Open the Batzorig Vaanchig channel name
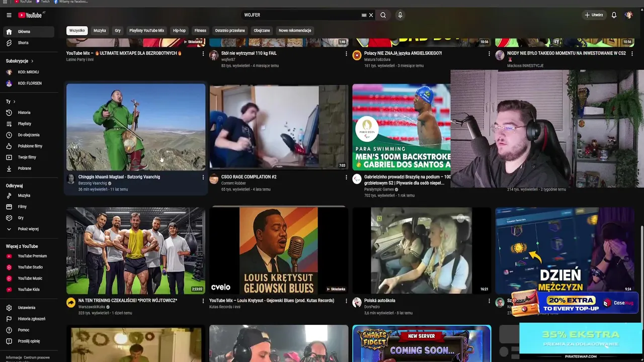Viewport: 644px width, 362px height. click(93, 184)
